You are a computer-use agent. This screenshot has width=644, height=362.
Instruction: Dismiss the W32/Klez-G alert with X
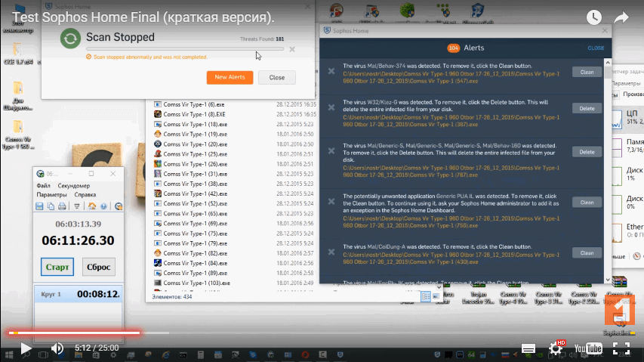(331, 107)
